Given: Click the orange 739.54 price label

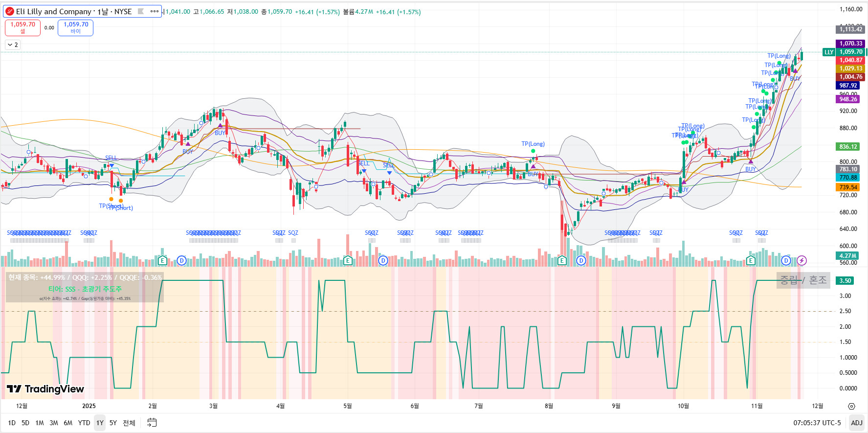Looking at the screenshot, I should pos(848,187).
